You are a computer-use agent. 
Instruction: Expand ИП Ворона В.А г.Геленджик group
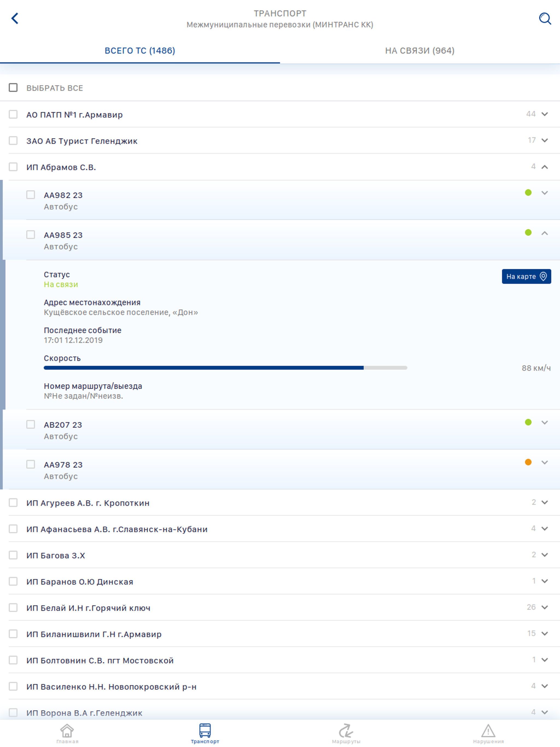tap(545, 712)
